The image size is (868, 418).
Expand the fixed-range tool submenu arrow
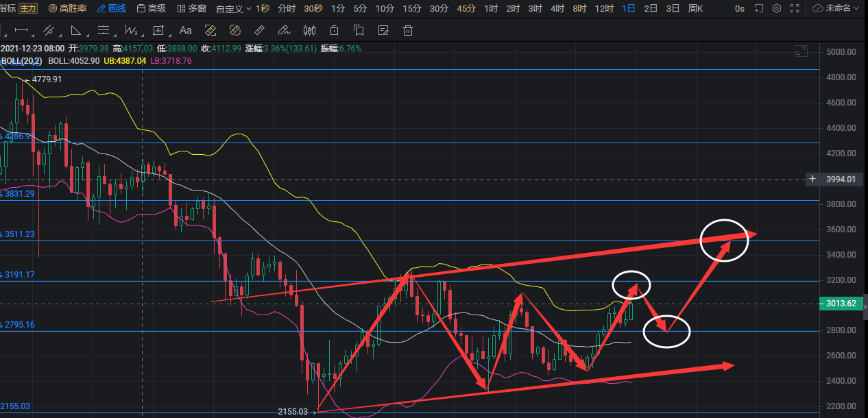[170, 31]
